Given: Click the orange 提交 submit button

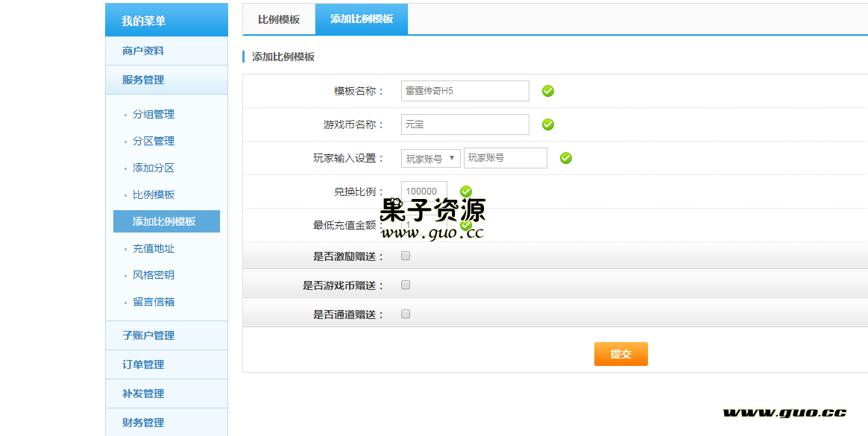Looking at the screenshot, I should 620,354.
